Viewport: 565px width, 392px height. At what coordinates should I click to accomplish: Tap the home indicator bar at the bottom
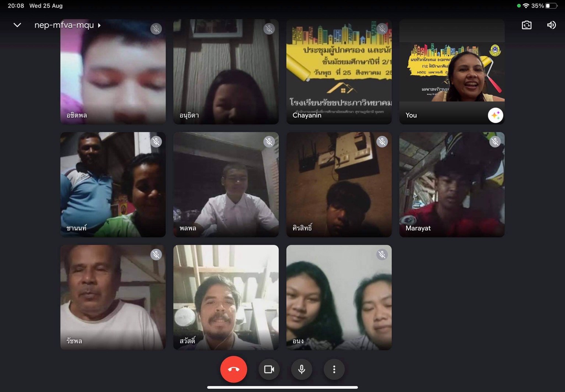click(282, 387)
